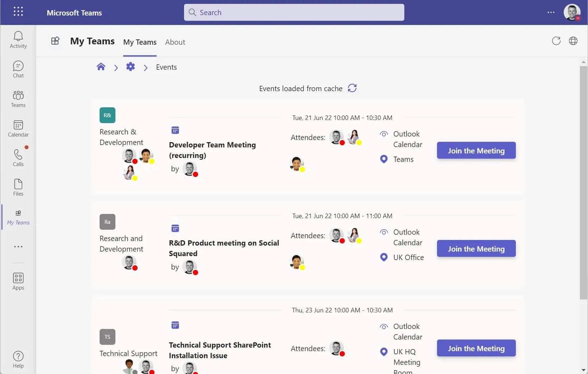Click the Ra team avatar tile
588x374 pixels.
click(107, 222)
